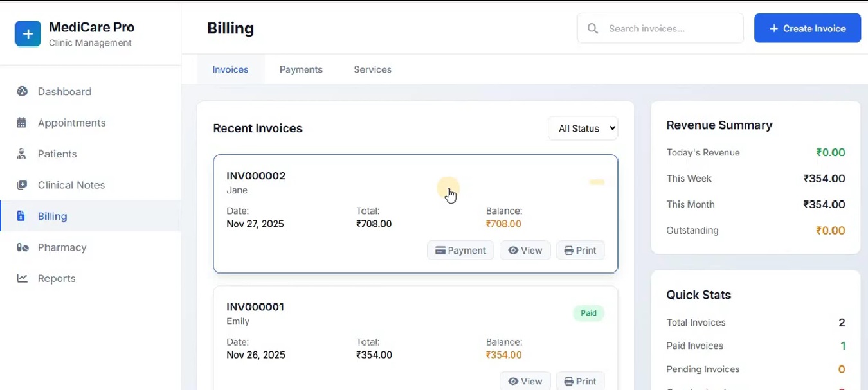This screenshot has width=868, height=390.
Task: Click the MediCare Pro plus logo icon
Action: click(28, 34)
